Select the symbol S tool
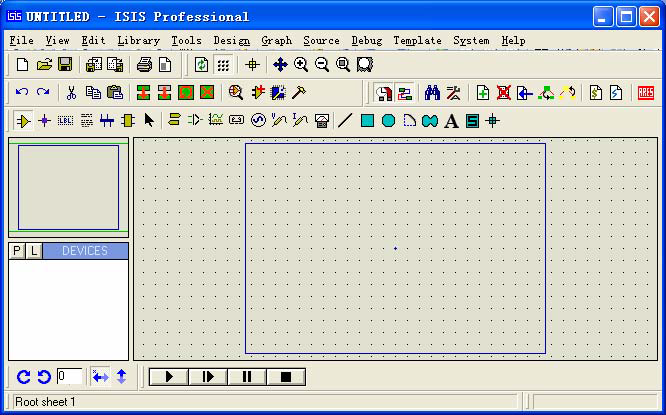 coord(472,121)
